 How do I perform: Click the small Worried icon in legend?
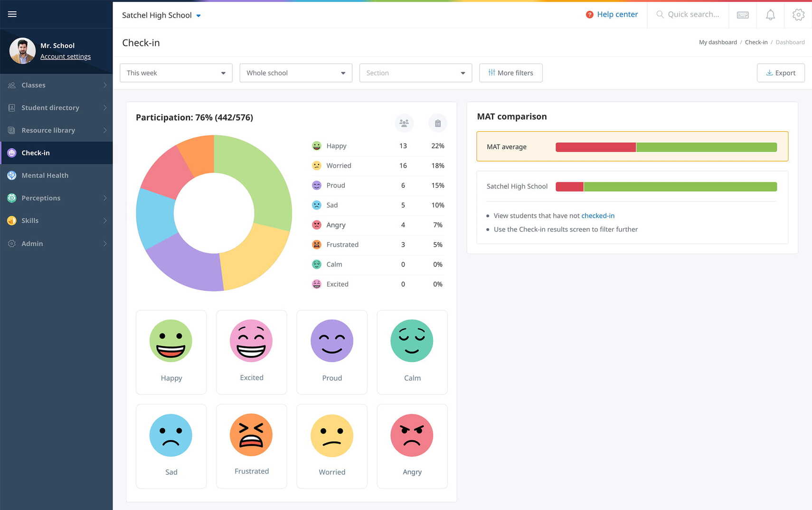[317, 165]
